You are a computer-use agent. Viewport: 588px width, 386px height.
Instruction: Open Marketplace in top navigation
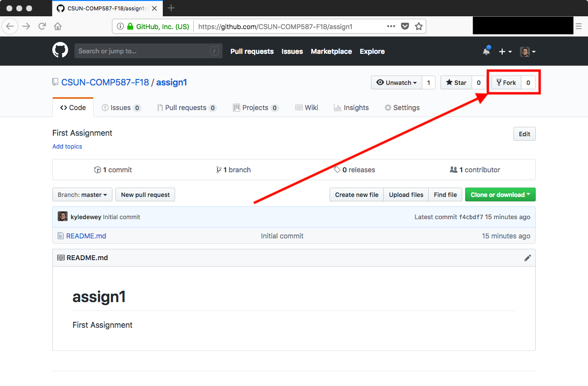tap(331, 51)
